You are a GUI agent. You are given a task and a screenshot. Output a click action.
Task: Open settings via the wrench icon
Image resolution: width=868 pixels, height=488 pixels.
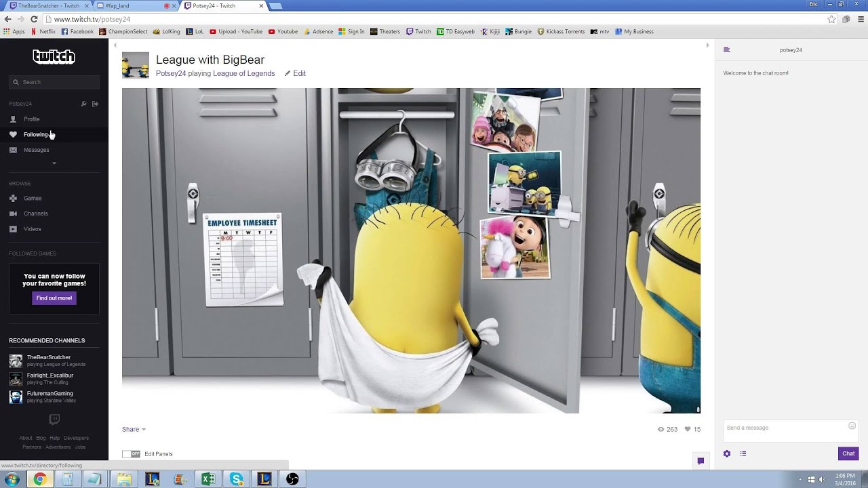[x=84, y=104]
